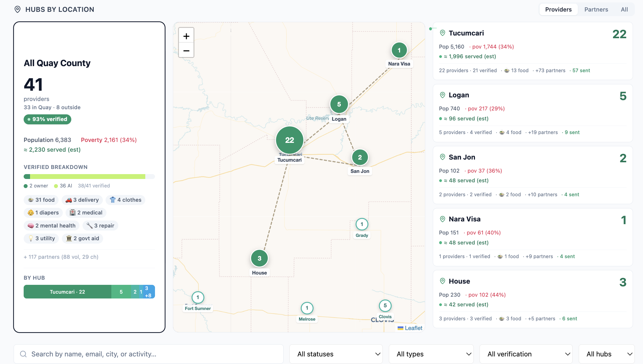This screenshot has width=643, height=364.
Task: Click the 2 govt aid chip
Action: point(82,238)
